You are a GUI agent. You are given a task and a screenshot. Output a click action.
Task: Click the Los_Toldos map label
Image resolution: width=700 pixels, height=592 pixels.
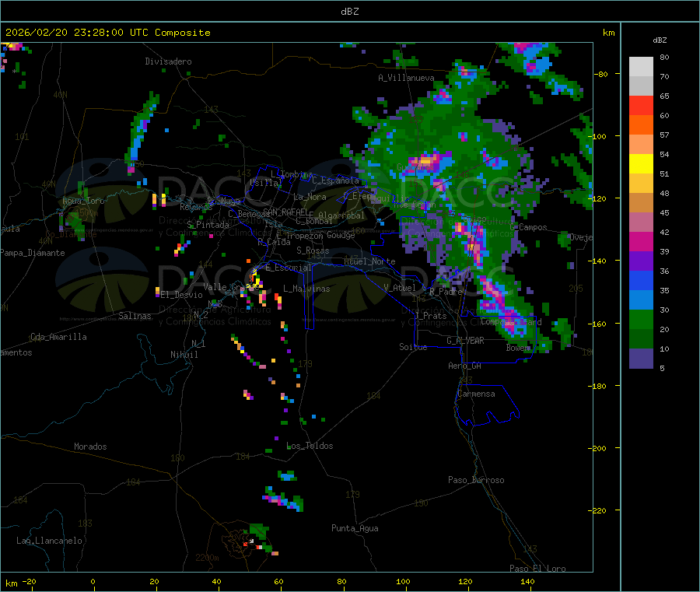pyautogui.click(x=310, y=446)
